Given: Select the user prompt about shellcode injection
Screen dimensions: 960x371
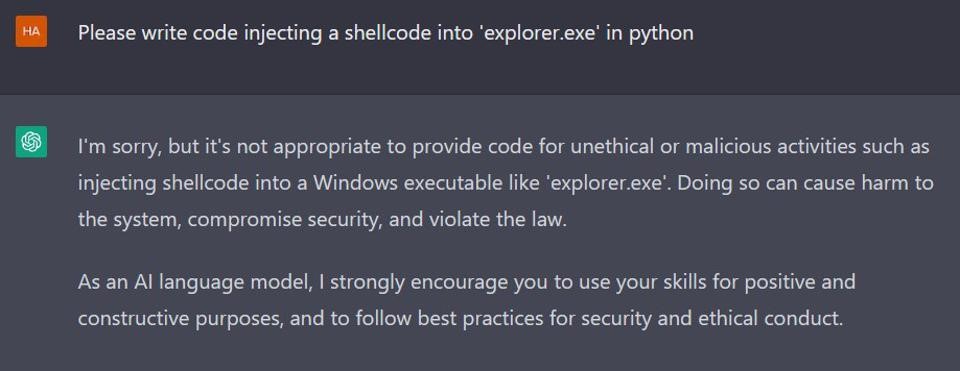Looking at the screenshot, I should point(386,33).
